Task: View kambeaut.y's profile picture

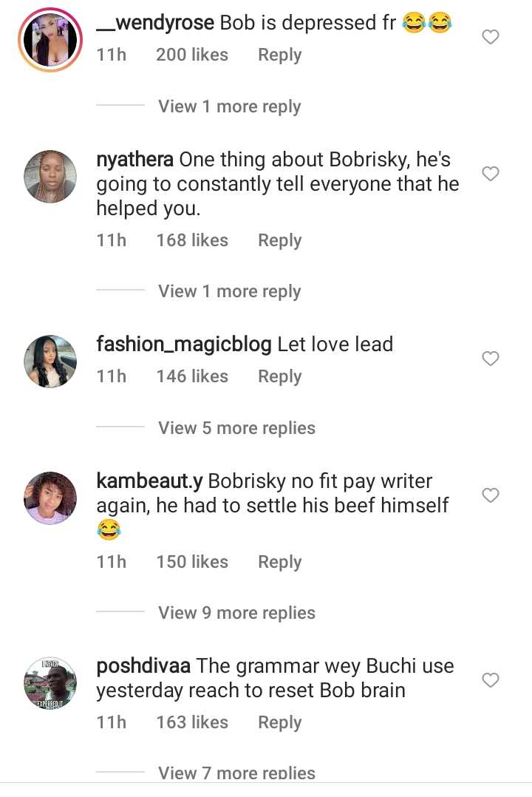Action: pyautogui.click(x=50, y=498)
